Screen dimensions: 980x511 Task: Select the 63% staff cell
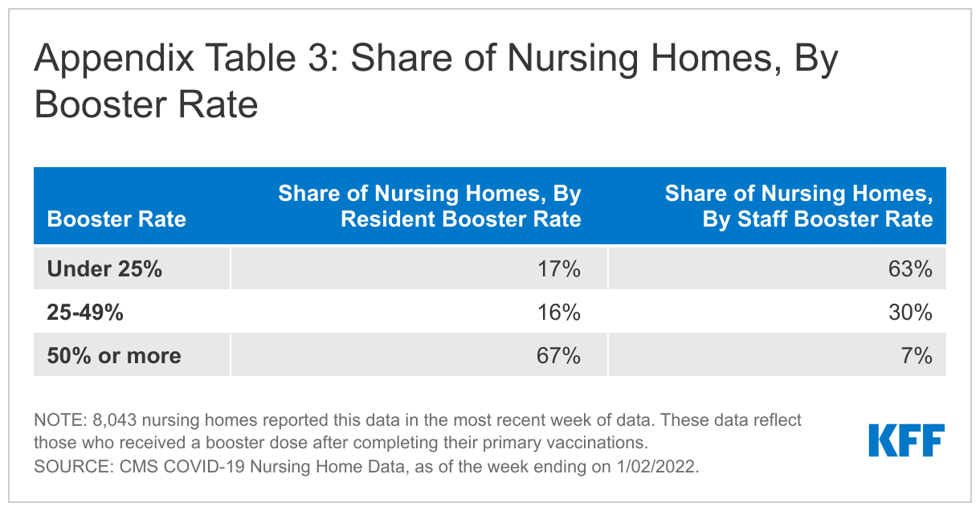911,269
